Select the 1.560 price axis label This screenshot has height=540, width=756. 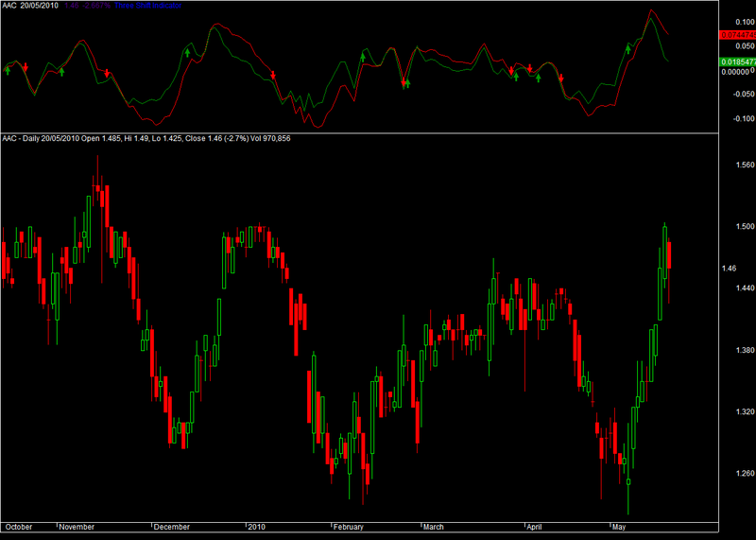(x=745, y=165)
